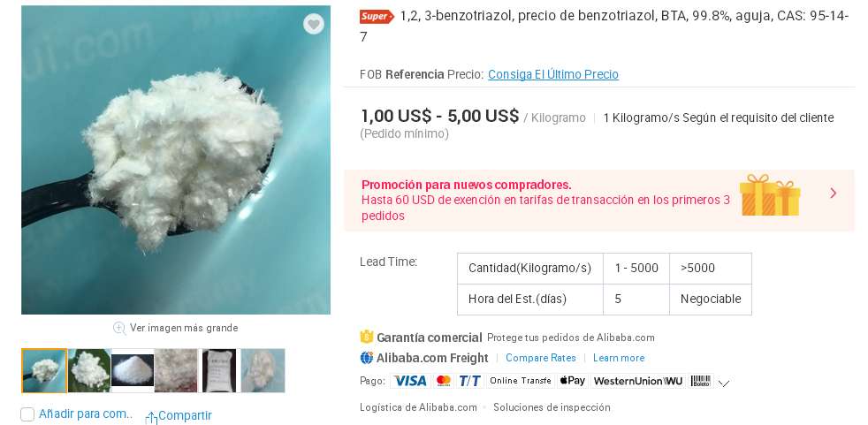Select the packaging bag thumbnail
This screenshot has height=425, width=868.
[219, 371]
